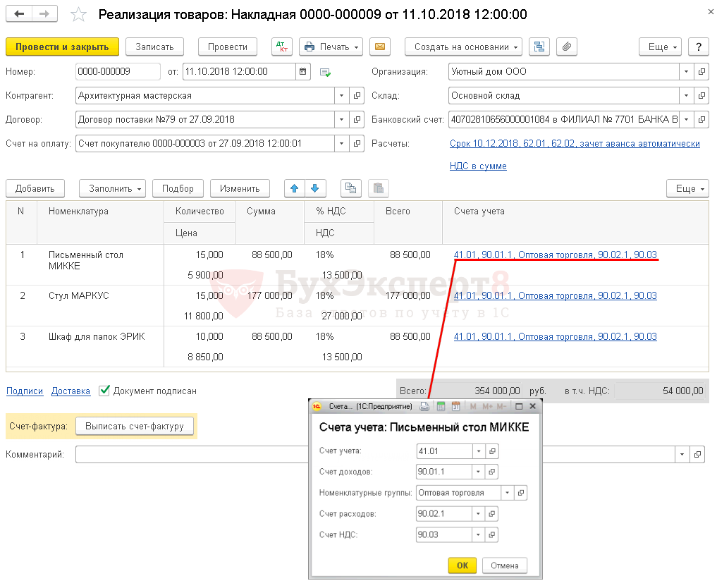Expand the Контрагент dropdown list
This screenshot has width=717, height=588.
[342, 95]
